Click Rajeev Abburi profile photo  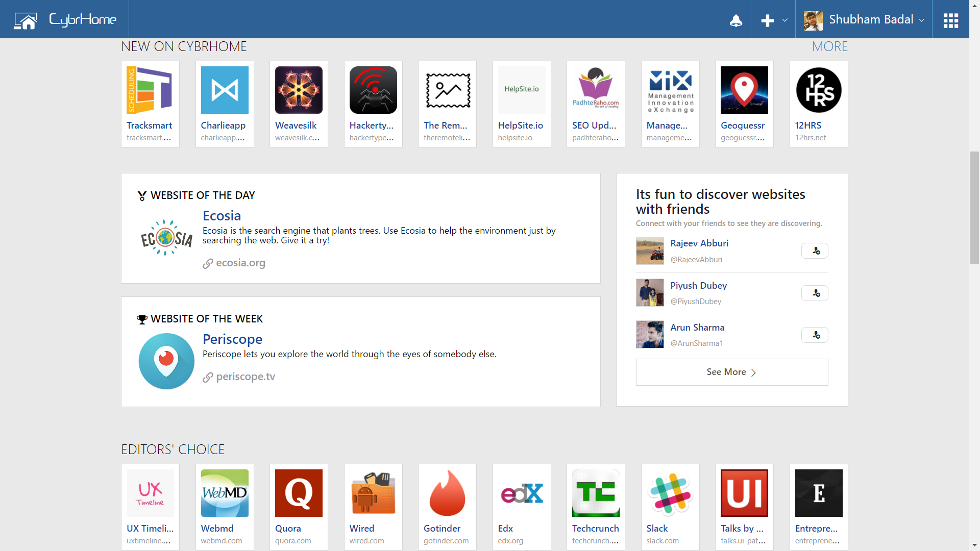[x=650, y=251]
